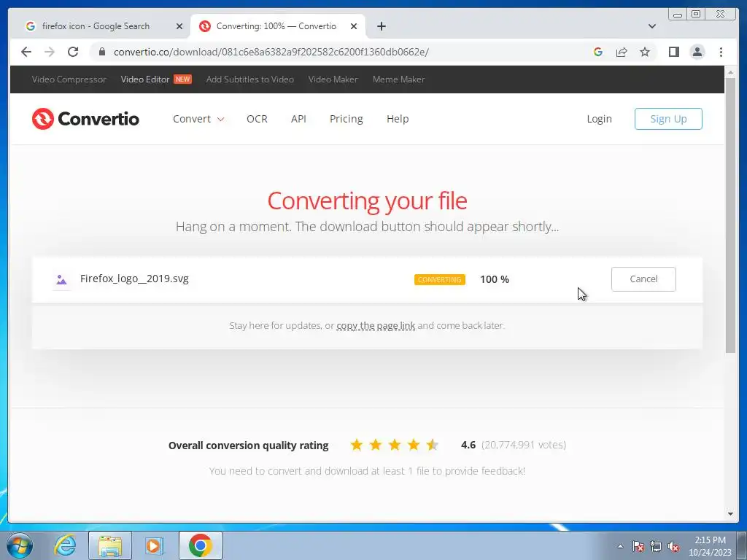The width and height of the screenshot is (747, 560).
Task: Launch Internet Explorer from the taskbar
Action: click(x=65, y=545)
